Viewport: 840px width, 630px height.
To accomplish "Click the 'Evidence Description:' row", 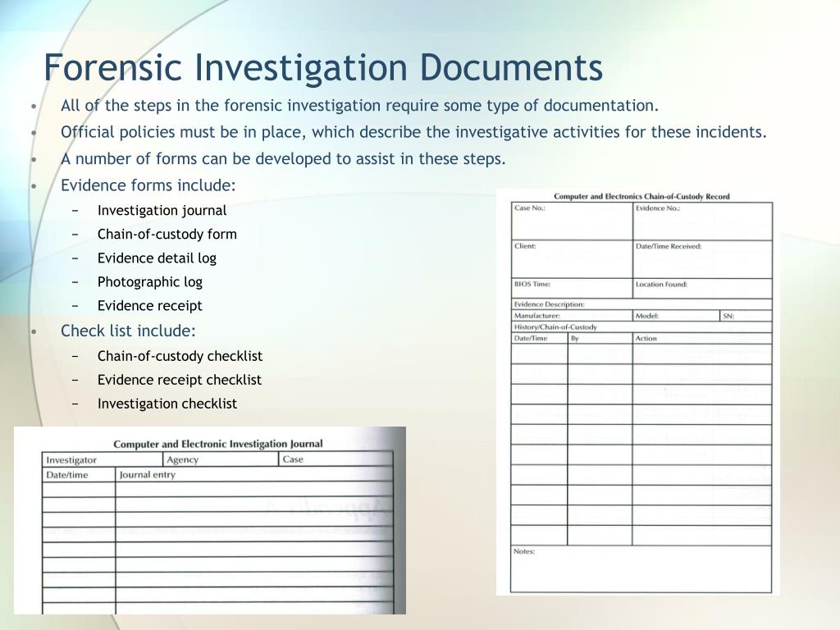I will pos(641,304).
